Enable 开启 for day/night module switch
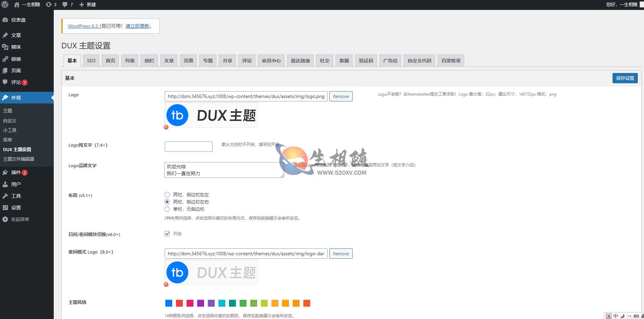Viewport: 644px width, 319px height. click(167, 234)
